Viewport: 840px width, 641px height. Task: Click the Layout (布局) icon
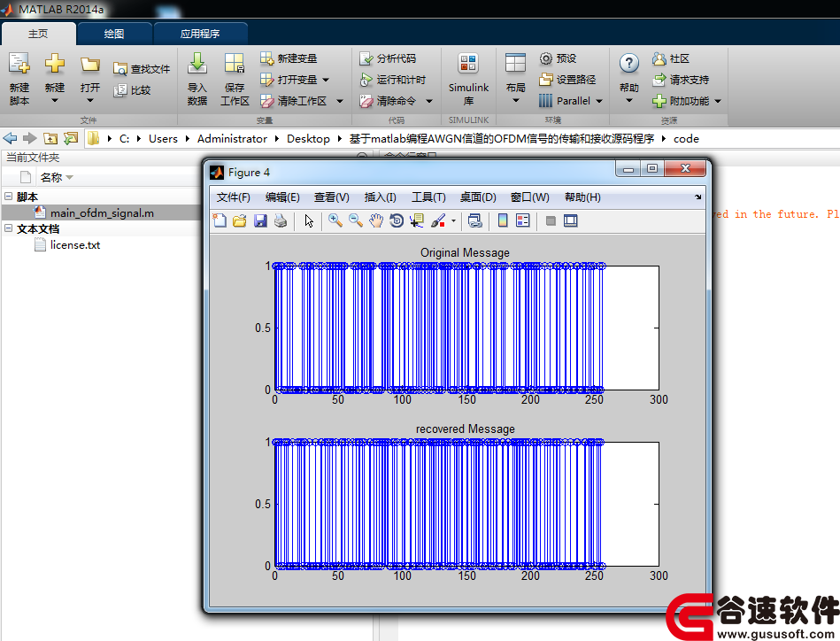pos(515,64)
